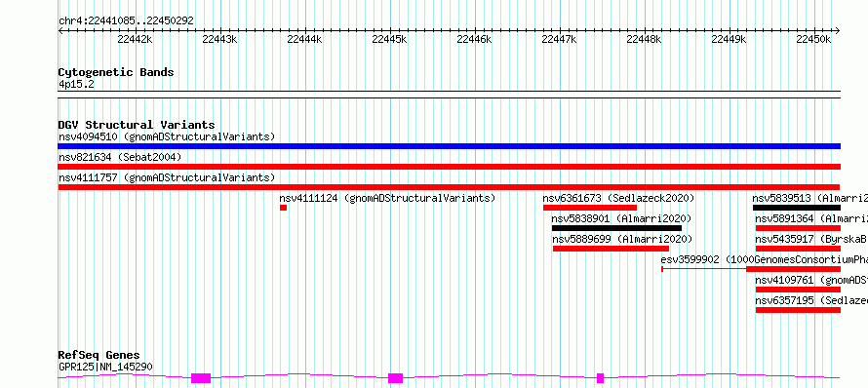Select the red nsv6361673 Sedlazeck2020 bar
The height and width of the screenshot is (388, 868).
[589, 208]
